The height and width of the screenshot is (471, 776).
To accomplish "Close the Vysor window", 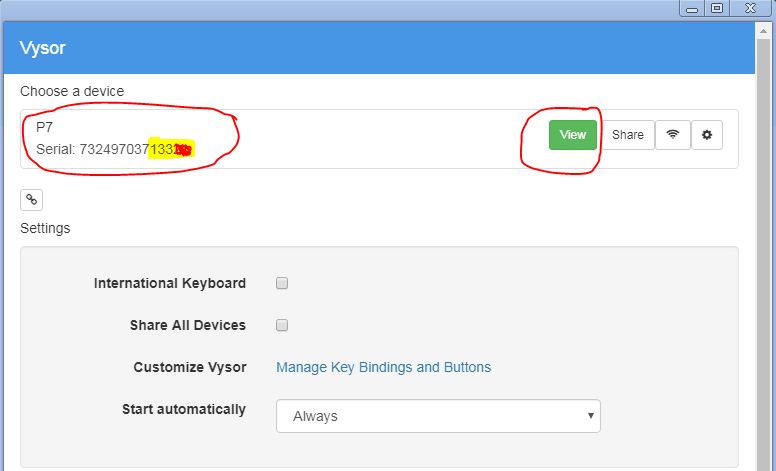I will click(750, 8).
